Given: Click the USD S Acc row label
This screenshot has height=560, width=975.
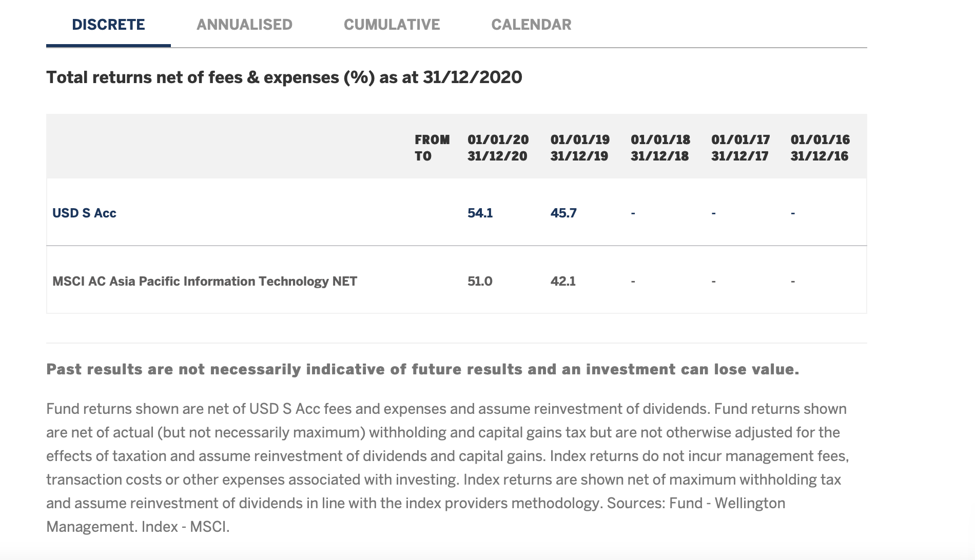Looking at the screenshot, I should pyautogui.click(x=84, y=213).
